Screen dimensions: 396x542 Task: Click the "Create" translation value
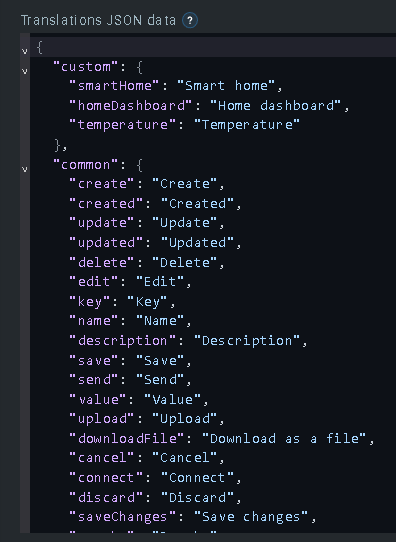[x=185, y=184]
